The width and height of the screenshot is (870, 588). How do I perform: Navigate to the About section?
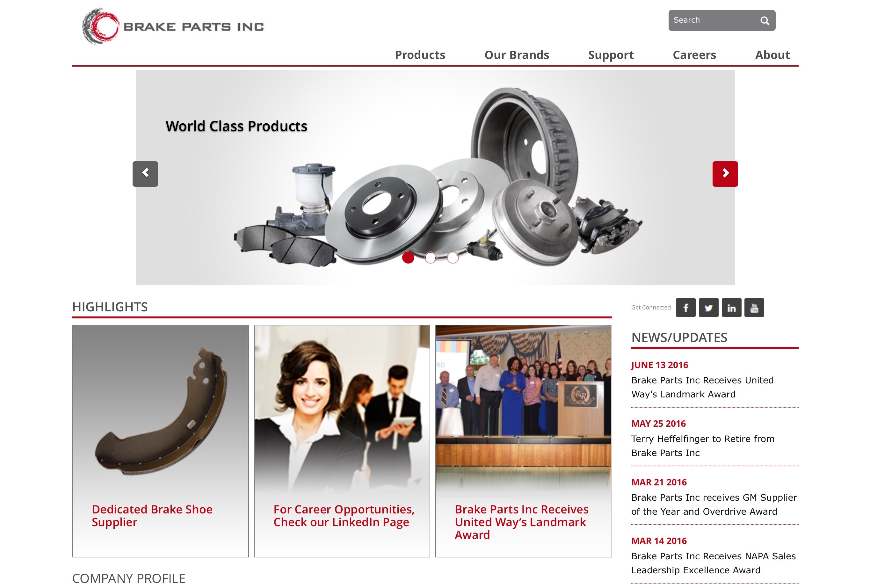coord(773,55)
